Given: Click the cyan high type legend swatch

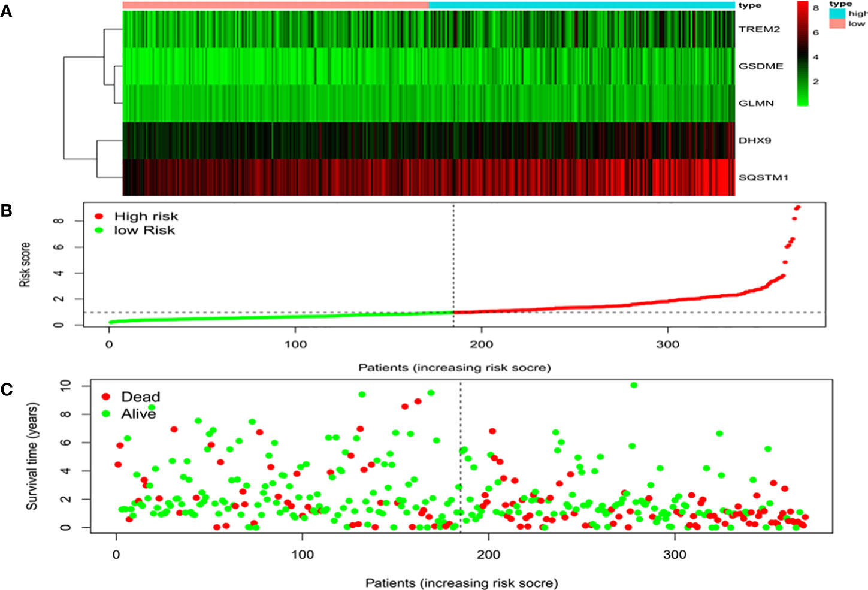Looking at the screenshot, I should pos(837,13).
